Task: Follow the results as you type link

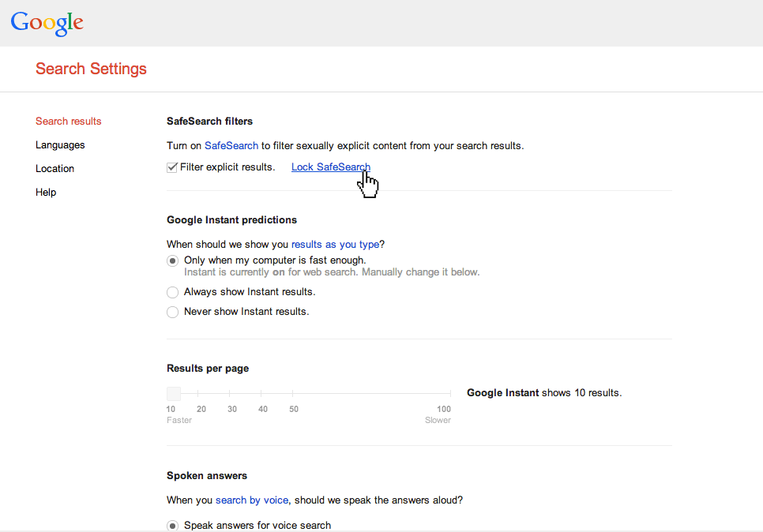Action: 335,244
